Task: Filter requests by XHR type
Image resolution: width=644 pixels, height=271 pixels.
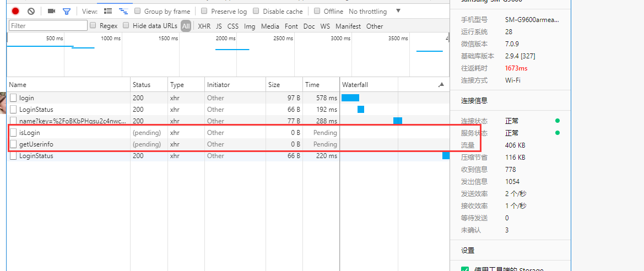Action: (x=204, y=26)
